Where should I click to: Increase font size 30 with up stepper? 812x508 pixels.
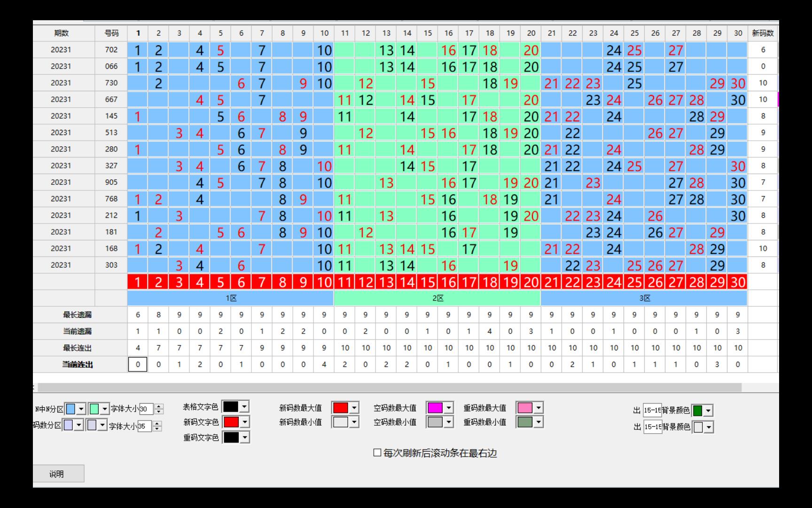click(159, 406)
